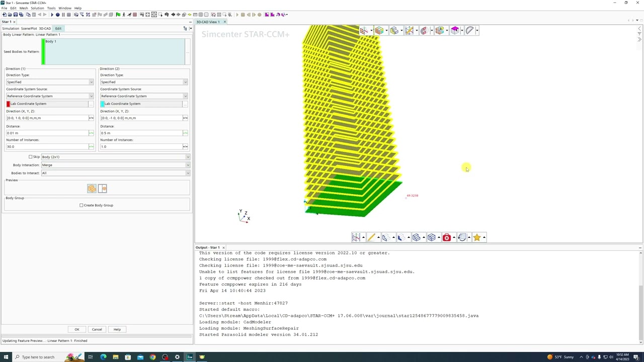This screenshot has width=644, height=362.
Task: Click the sketch plane pencil-grid icon in top toolbar
Action: pyautogui.click(x=409, y=31)
